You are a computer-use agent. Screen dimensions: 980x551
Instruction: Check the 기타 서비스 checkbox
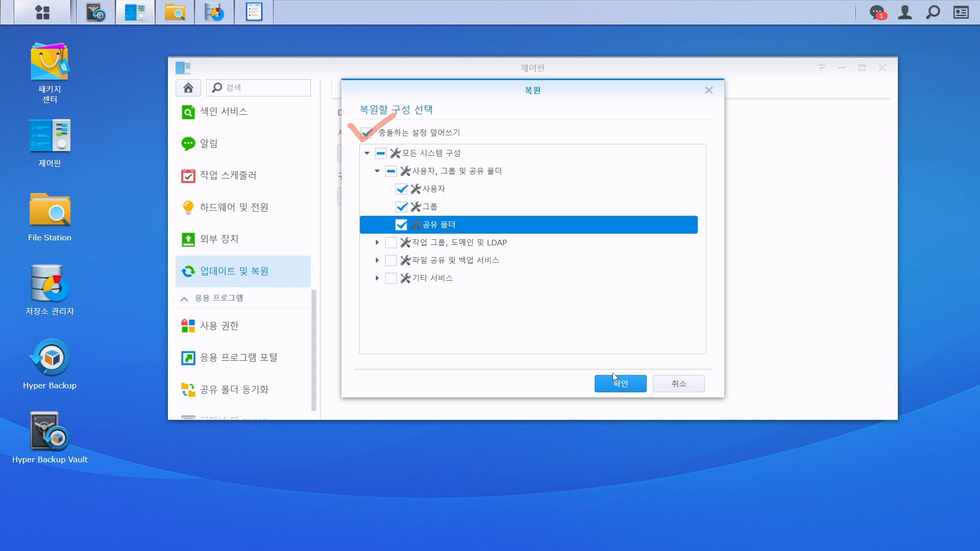(391, 278)
